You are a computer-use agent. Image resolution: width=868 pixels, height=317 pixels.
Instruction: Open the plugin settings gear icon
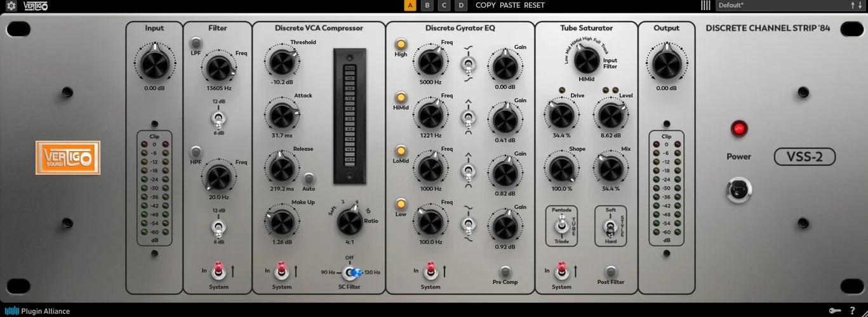tap(11, 6)
